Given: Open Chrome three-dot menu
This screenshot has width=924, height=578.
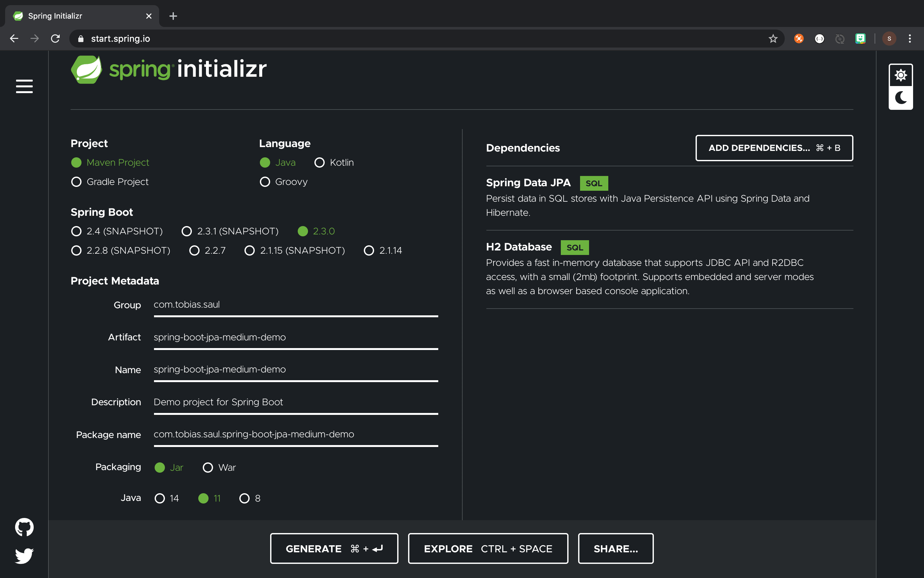Looking at the screenshot, I should [x=910, y=39].
